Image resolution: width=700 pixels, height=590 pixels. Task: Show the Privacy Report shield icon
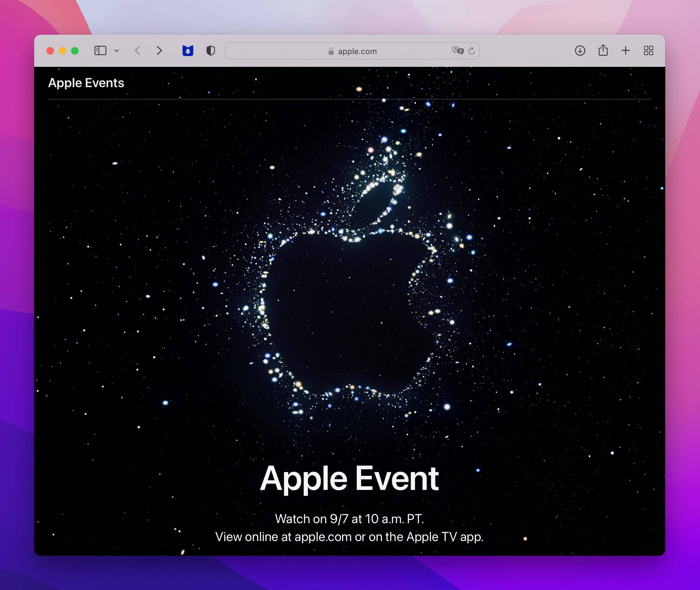pyautogui.click(x=211, y=51)
